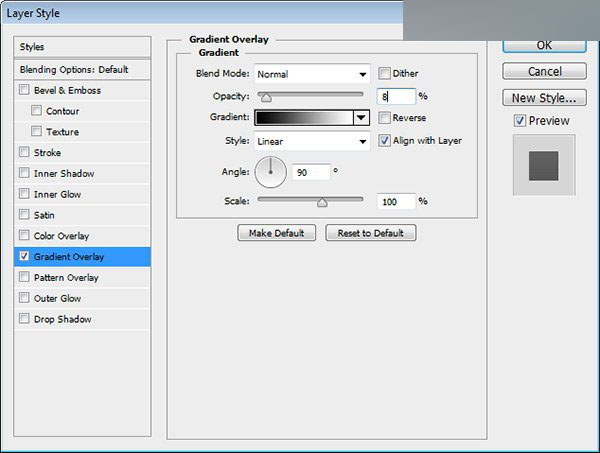Click the Make Default button

coord(277,233)
